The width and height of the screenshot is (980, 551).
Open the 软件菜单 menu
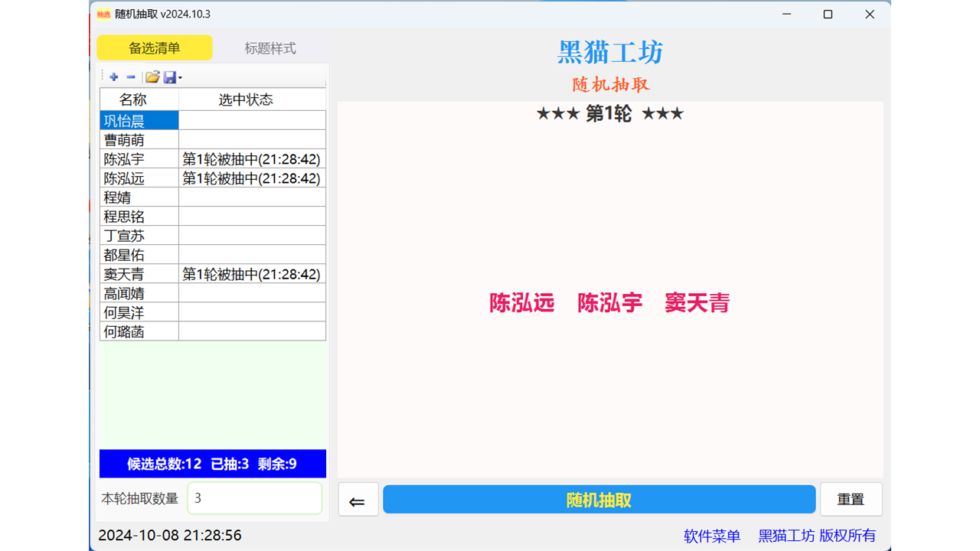pyautogui.click(x=710, y=536)
